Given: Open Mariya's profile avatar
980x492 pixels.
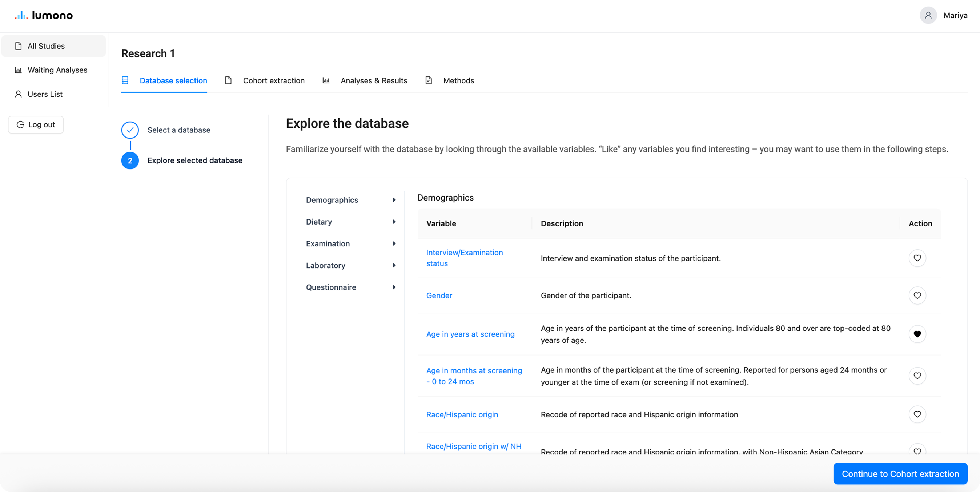Looking at the screenshot, I should pos(928,15).
